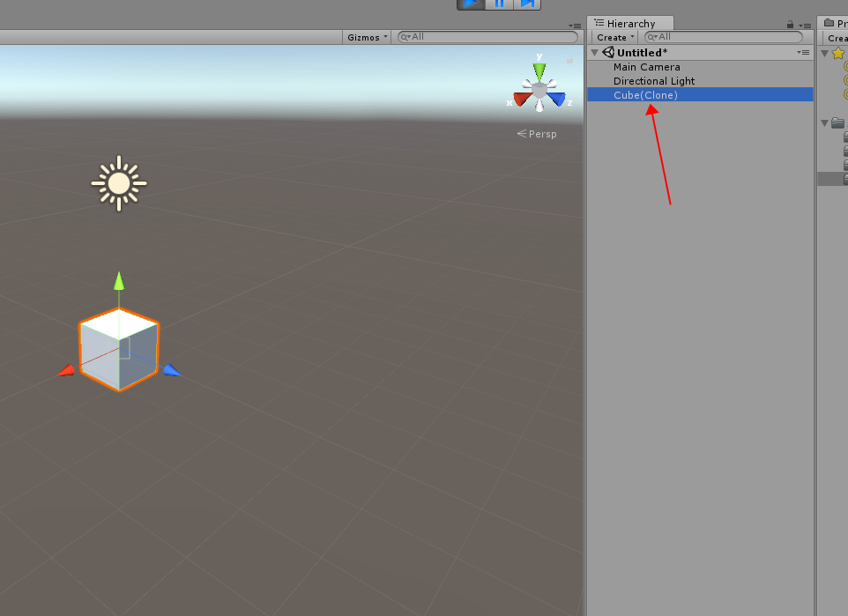Viewport: 848px width, 616px height.
Task: Switch to the Hierarchy tab
Action: pyautogui.click(x=629, y=23)
